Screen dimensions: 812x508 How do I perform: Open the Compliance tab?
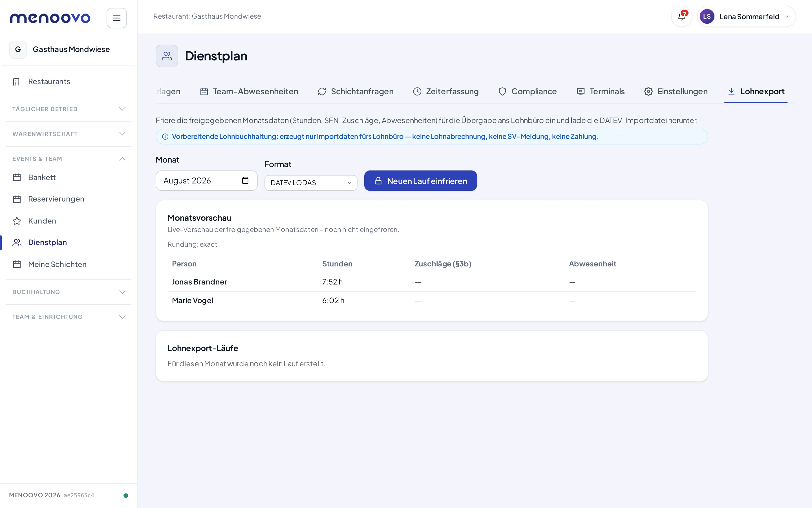(527, 91)
